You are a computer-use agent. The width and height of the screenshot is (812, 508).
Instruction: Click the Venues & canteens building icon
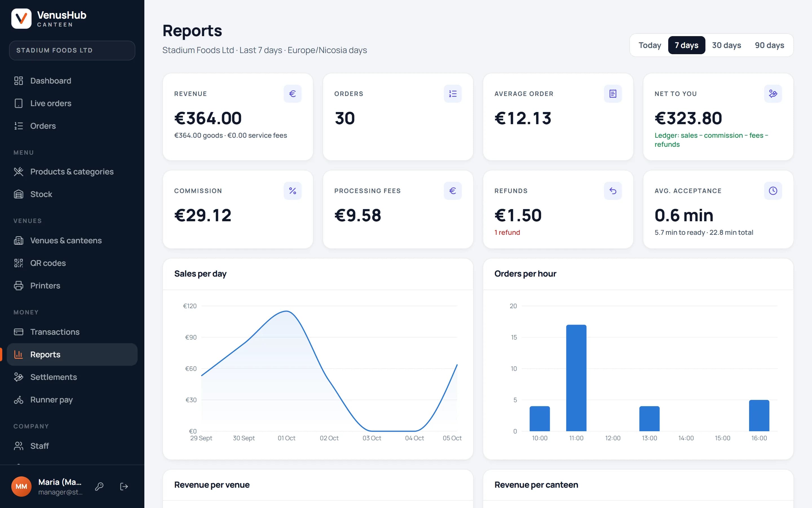pyautogui.click(x=18, y=240)
